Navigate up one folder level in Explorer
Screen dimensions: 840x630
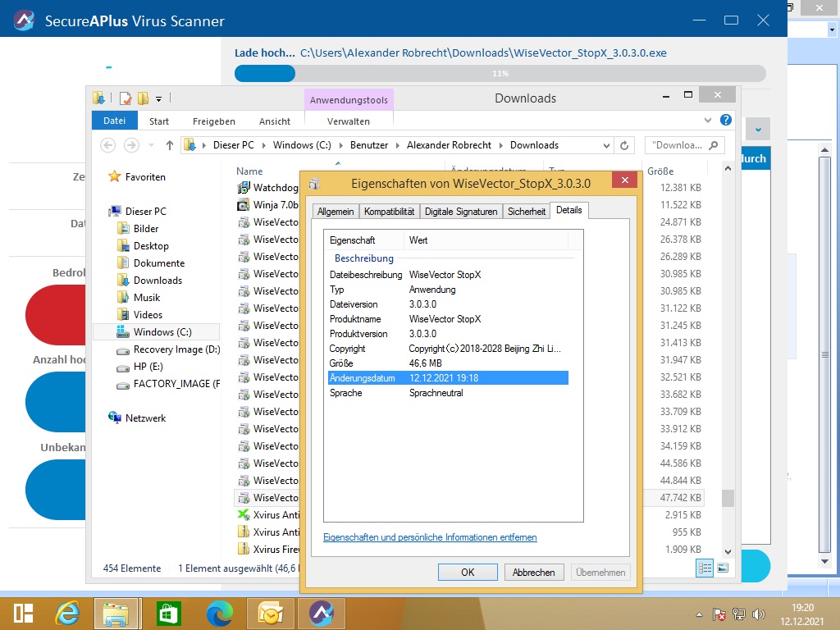coord(169,145)
